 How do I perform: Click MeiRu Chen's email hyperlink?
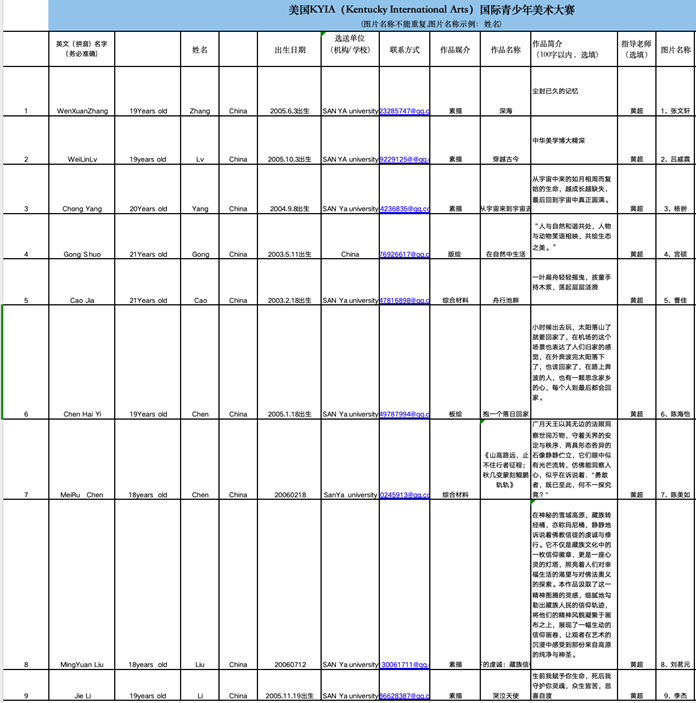[404, 494]
